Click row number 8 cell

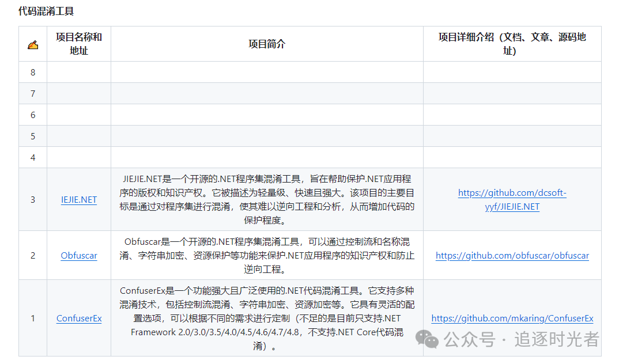click(x=33, y=72)
